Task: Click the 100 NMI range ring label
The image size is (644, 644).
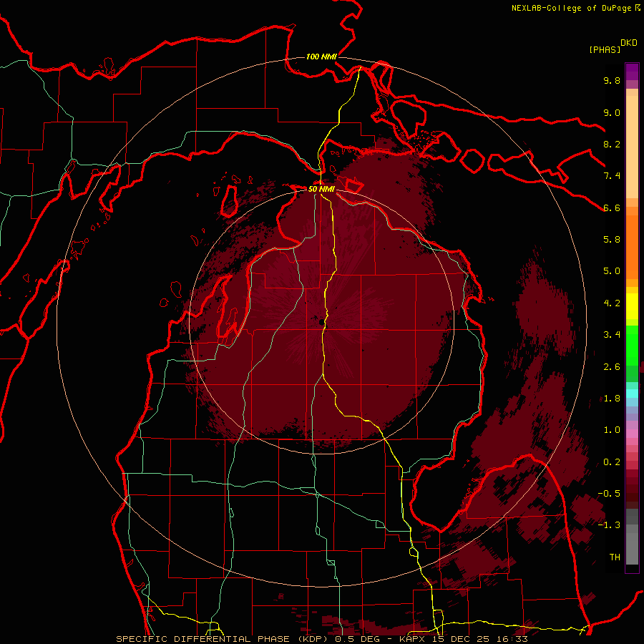Action: (321, 57)
